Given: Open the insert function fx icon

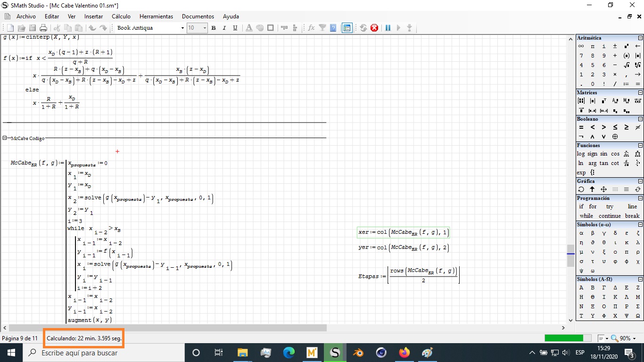Looking at the screenshot, I should (311, 28).
